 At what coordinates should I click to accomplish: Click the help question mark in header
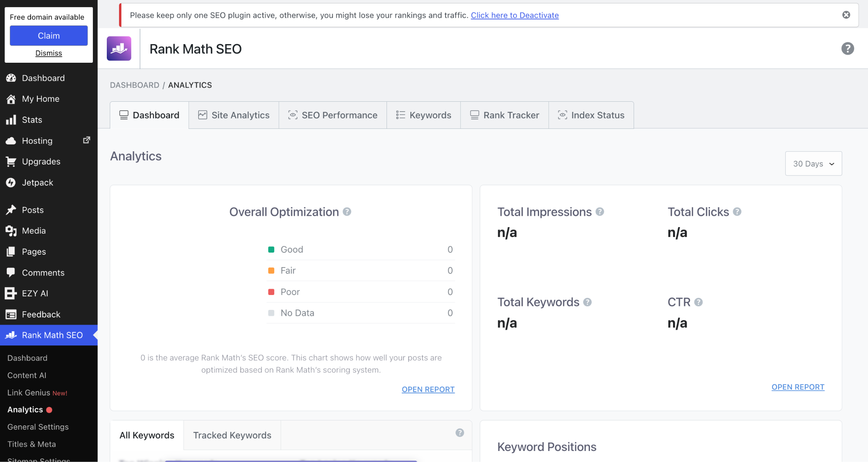coord(847,49)
